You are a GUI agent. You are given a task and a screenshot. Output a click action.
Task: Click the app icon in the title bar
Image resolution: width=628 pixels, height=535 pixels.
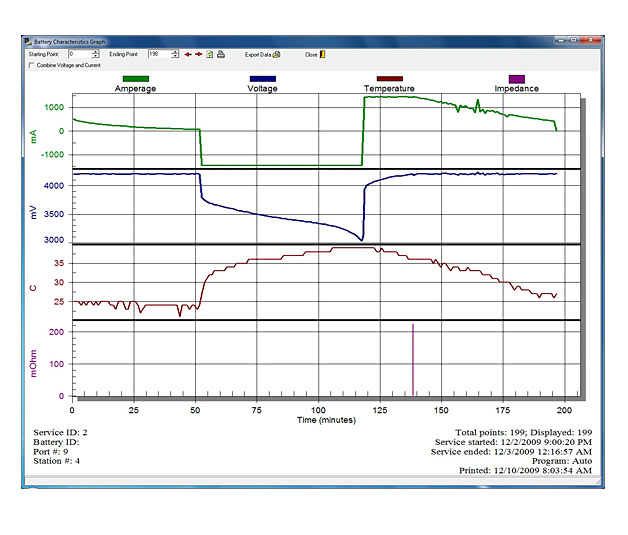[28, 43]
